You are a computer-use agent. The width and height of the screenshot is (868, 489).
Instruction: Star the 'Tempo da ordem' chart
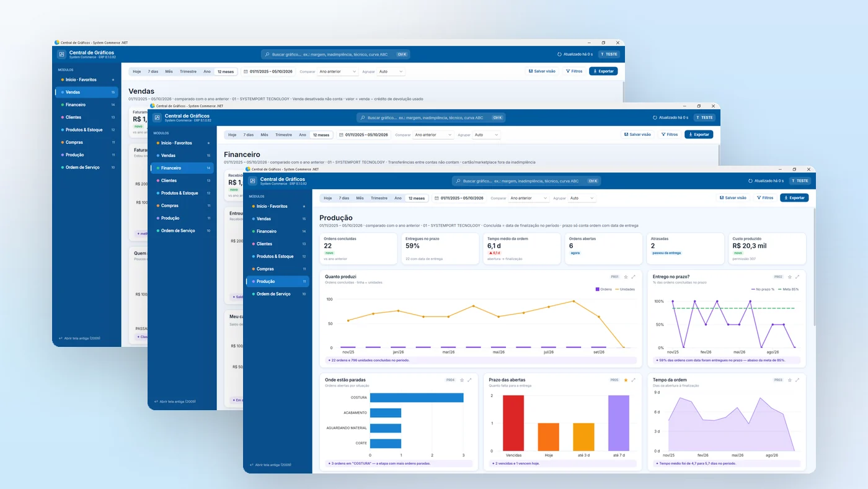point(790,380)
